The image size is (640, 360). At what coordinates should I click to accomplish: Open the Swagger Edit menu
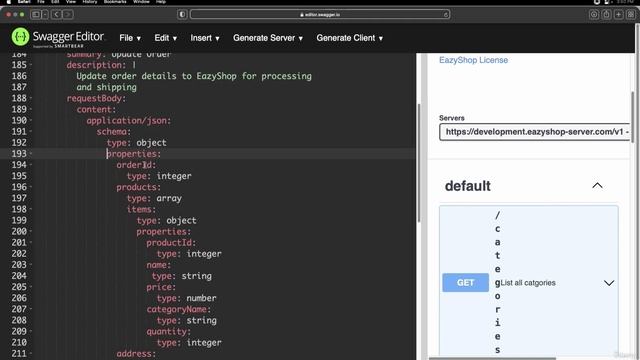(x=165, y=38)
